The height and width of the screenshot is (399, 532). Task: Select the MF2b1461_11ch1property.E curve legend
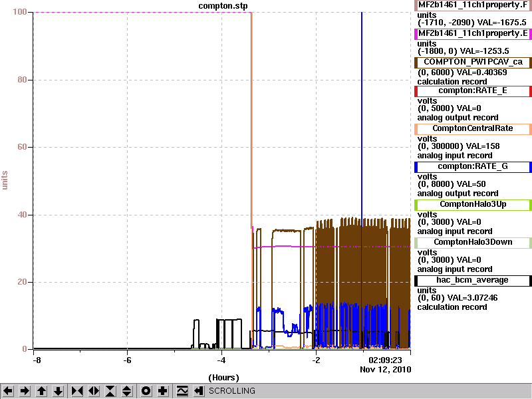(x=473, y=34)
